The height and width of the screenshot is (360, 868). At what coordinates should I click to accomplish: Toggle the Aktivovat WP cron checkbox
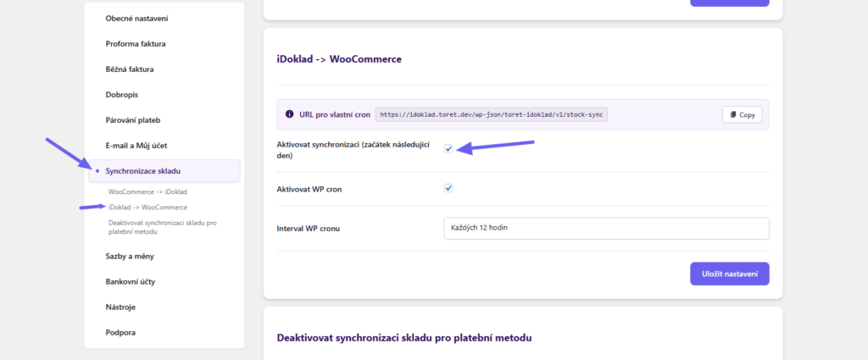click(448, 188)
